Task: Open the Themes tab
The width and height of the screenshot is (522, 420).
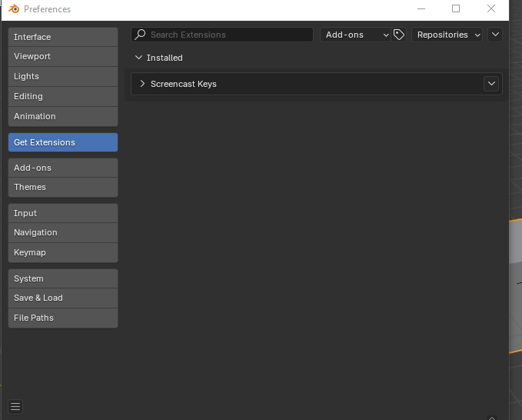Action: point(63,188)
